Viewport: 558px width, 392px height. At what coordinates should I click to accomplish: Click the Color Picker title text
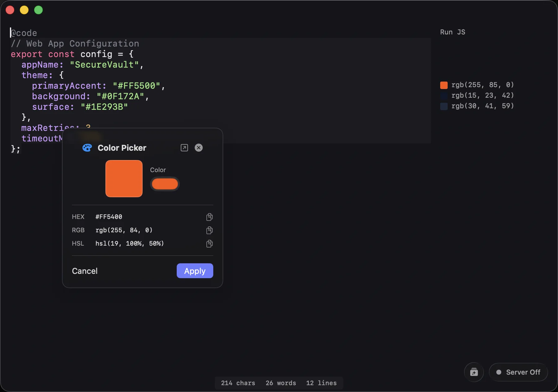tap(122, 148)
